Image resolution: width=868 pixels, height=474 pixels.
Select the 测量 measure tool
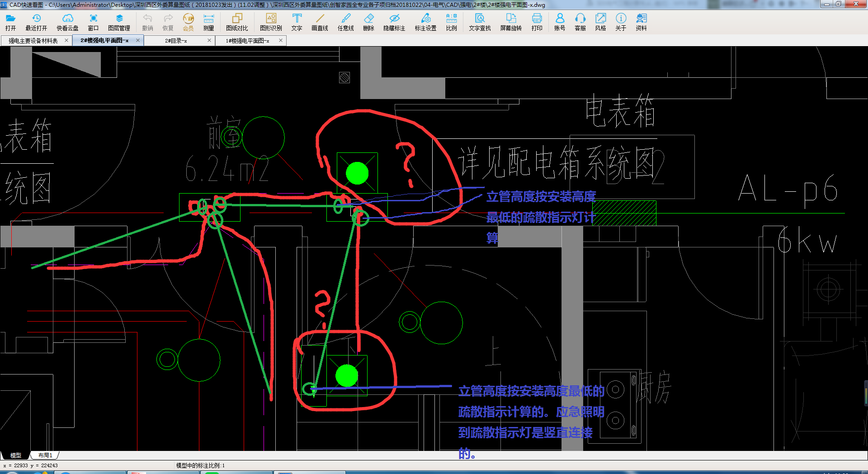(208, 22)
